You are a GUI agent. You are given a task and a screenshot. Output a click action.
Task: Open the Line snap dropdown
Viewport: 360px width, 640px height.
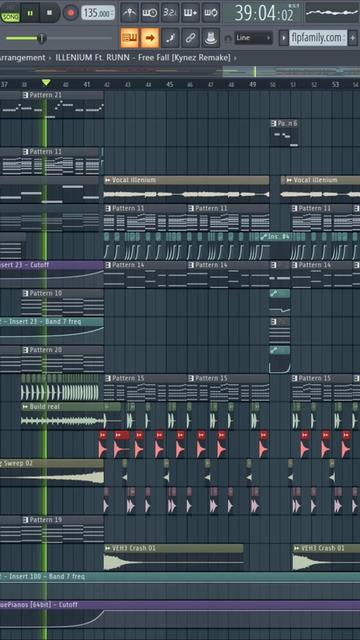click(x=253, y=38)
